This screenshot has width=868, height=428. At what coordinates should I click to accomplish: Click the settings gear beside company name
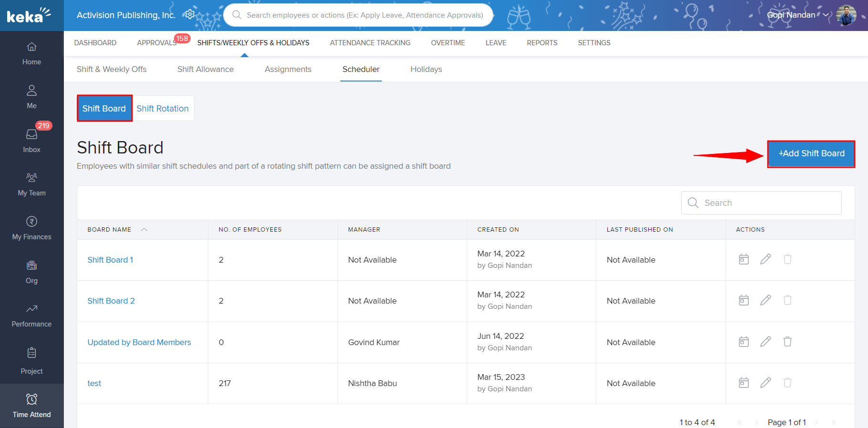(190, 14)
